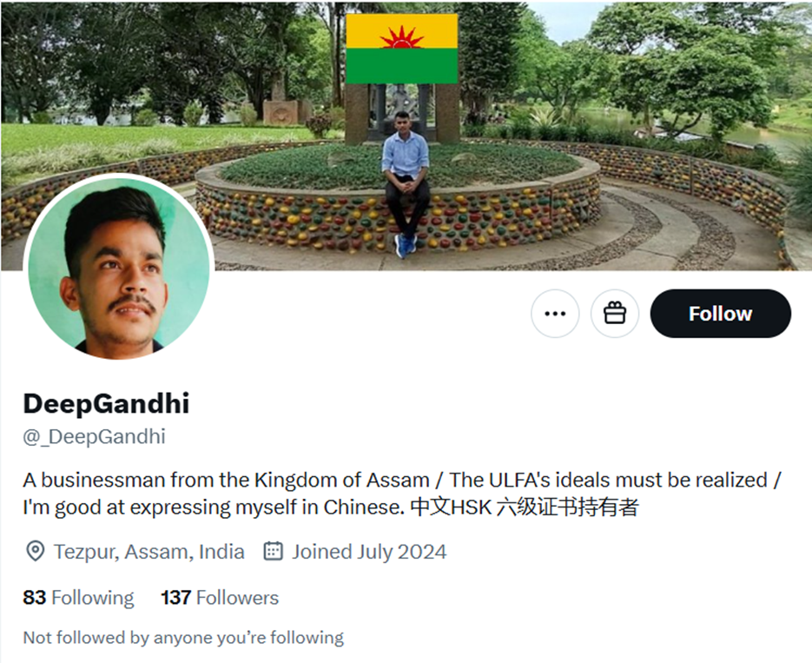Click the Chinese HSK text in bio
Image resolution: width=812 pixels, height=663 pixels.
(524, 507)
